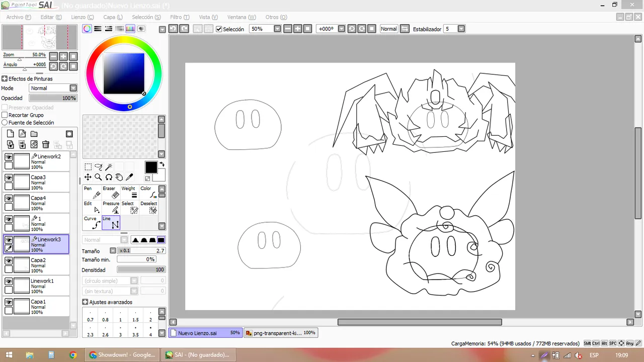Select the Zoom magnifier tool
644x362 pixels.
[x=99, y=177]
